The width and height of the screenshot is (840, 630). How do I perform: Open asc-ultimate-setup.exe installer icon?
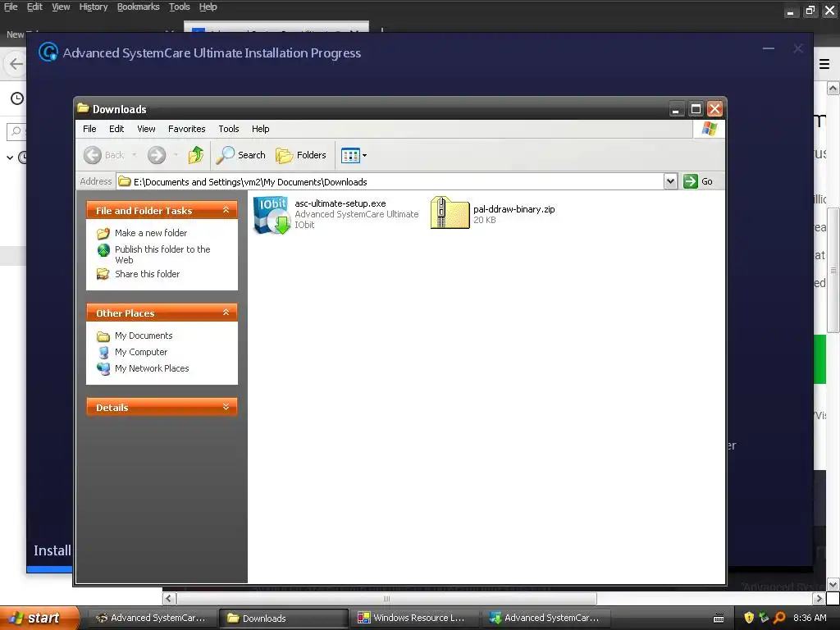coord(272,214)
